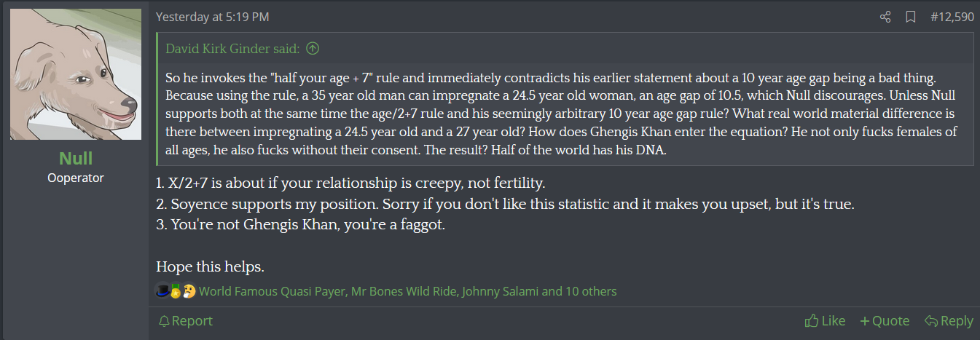
Task: Open the post permalink #12,590
Action: pos(952,17)
